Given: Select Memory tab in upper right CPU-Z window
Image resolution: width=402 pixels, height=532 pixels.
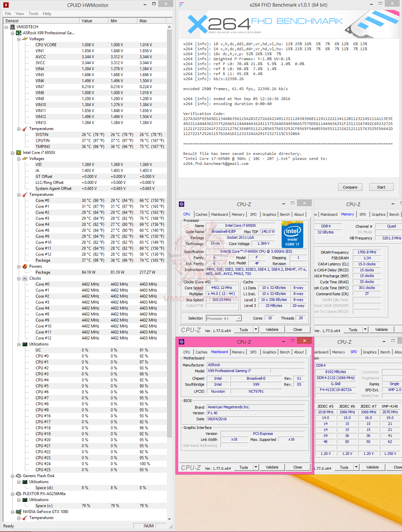Looking at the screenshot, I should pos(347,214).
